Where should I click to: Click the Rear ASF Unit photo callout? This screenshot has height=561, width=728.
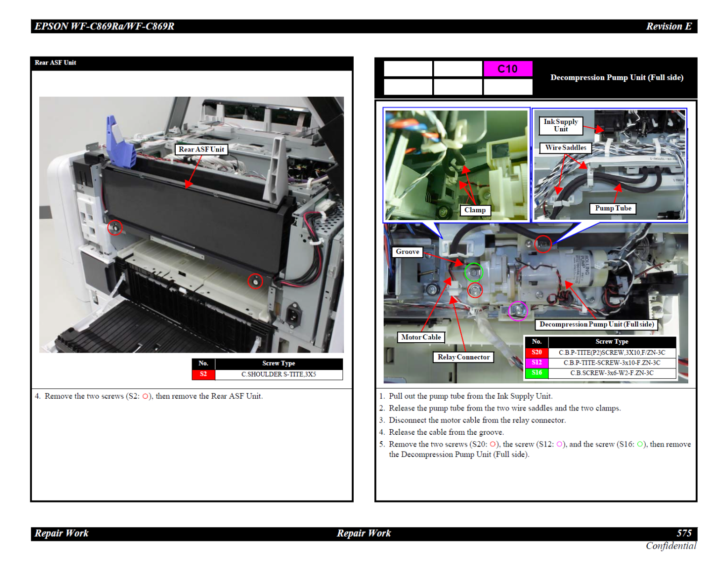click(201, 150)
